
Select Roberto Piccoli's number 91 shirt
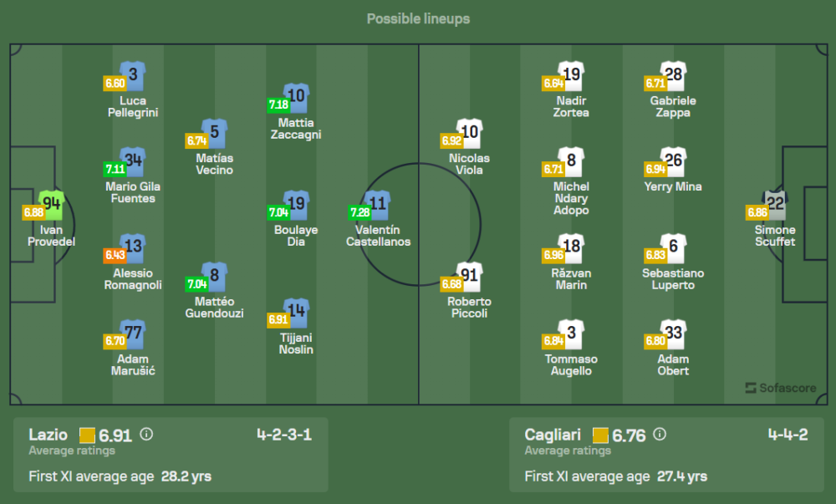(469, 277)
